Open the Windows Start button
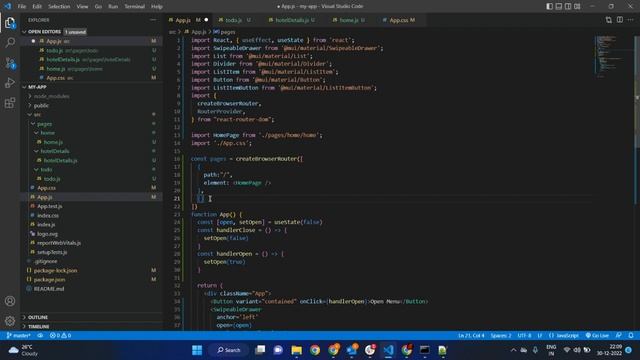 pyautogui.click(x=197, y=350)
